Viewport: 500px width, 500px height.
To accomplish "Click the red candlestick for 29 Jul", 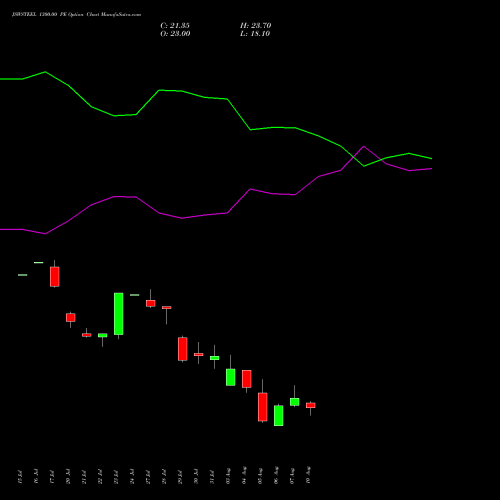I will coord(183,349).
